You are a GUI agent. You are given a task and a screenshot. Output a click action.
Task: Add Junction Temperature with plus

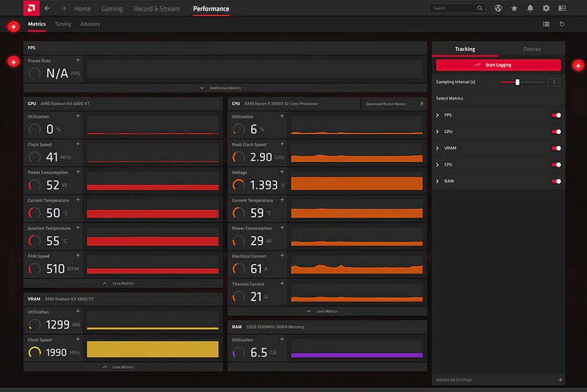[x=78, y=228]
